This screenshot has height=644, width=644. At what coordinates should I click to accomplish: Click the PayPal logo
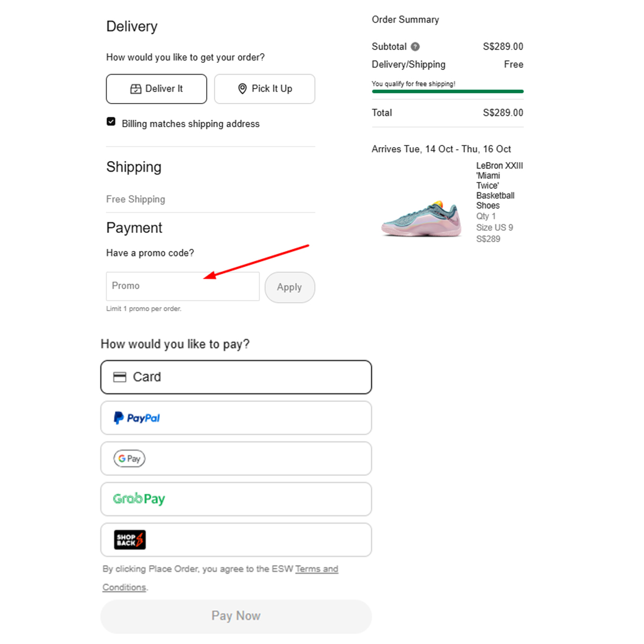coord(137,418)
